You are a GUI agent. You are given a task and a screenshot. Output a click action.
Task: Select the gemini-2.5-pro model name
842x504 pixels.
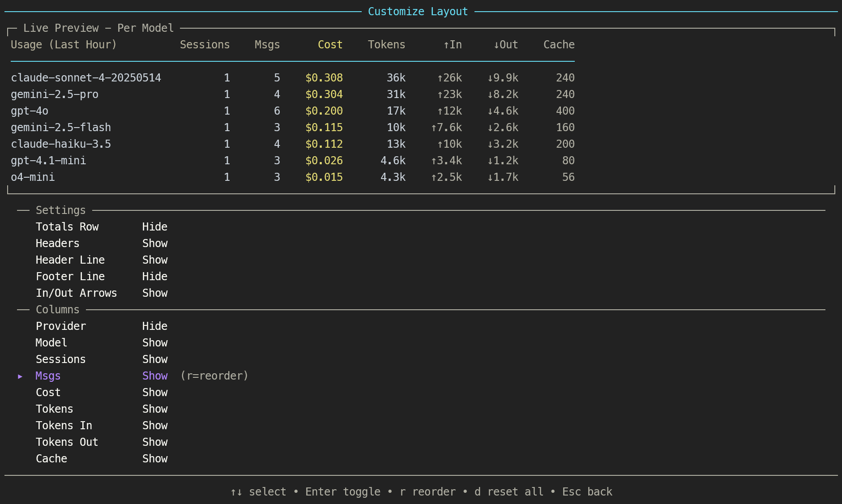[x=55, y=94]
